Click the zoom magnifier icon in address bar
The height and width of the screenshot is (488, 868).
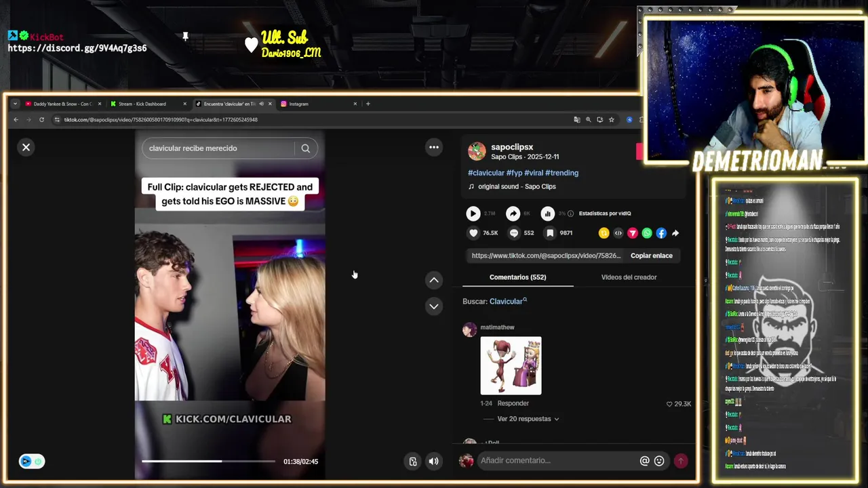(588, 120)
